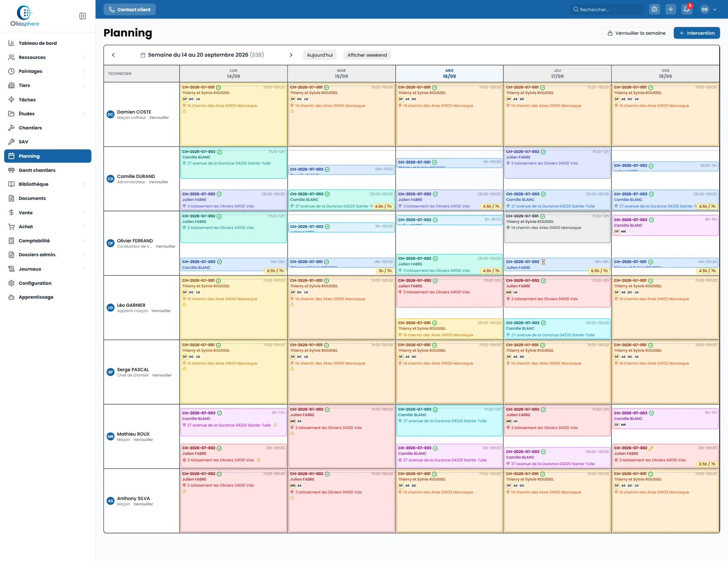Lock Anthony SILVA's row via Verrouiller
Screen dimensions: 728x561
pos(143,504)
